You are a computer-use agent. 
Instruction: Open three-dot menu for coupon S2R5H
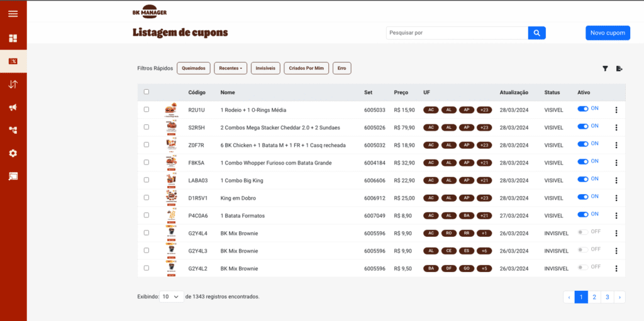click(x=616, y=128)
